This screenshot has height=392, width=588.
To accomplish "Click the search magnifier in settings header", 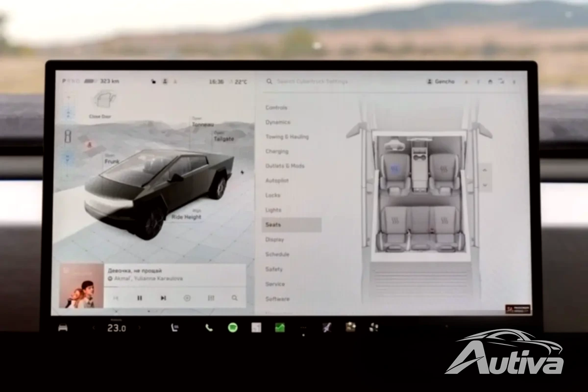I will 269,81.
